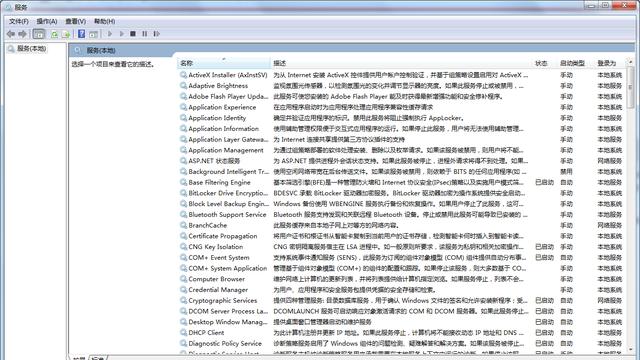Open the 查看(V) menu
Image resolution: width=640 pixels, height=360 pixels.
76,21
